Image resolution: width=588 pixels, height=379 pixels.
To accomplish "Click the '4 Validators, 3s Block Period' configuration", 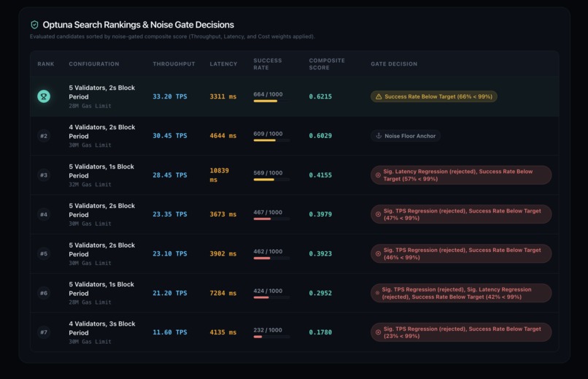I will [x=102, y=329].
